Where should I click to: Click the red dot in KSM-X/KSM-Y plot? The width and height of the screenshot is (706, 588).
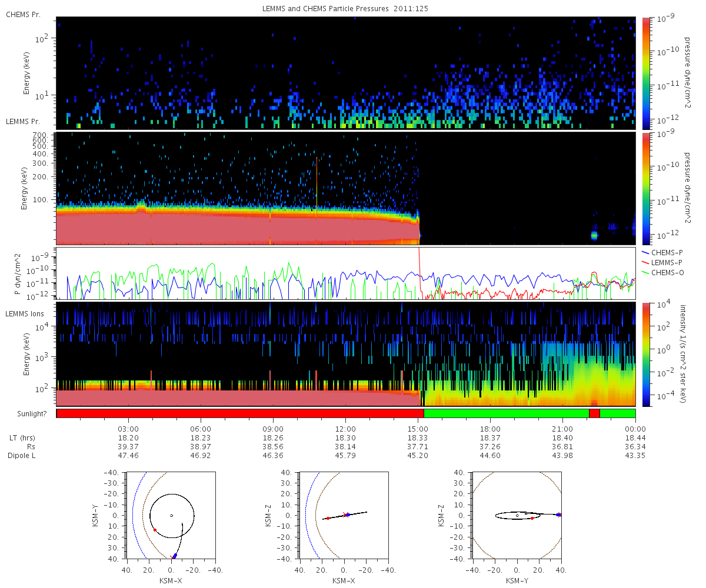tap(155, 530)
